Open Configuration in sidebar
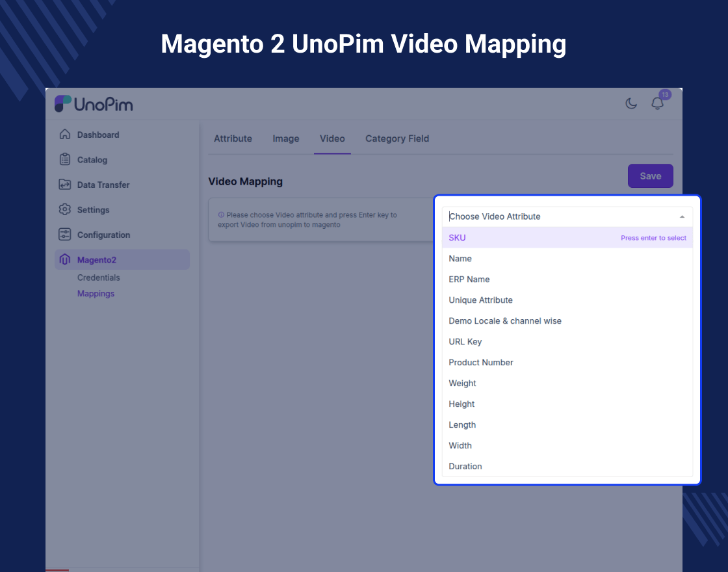The height and width of the screenshot is (572, 728). [x=103, y=235]
